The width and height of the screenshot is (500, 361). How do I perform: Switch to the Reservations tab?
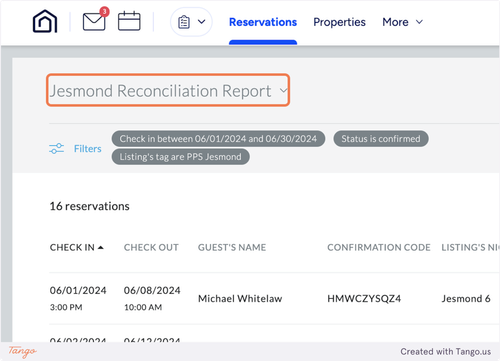[x=263, y=22]
